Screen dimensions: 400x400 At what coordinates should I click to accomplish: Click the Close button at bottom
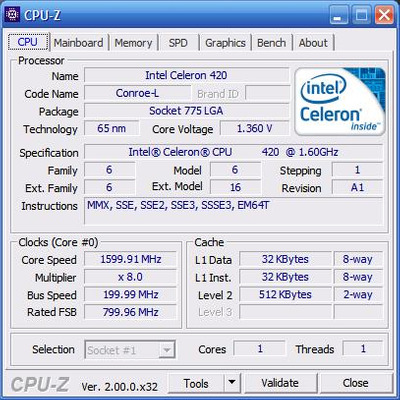(x=355, y=383)
